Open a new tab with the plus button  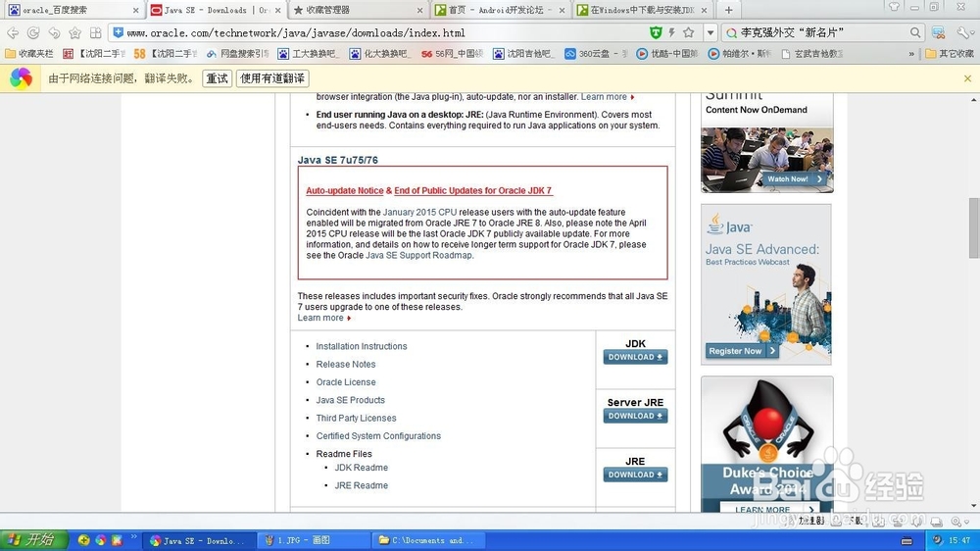[x=729, y=10]
